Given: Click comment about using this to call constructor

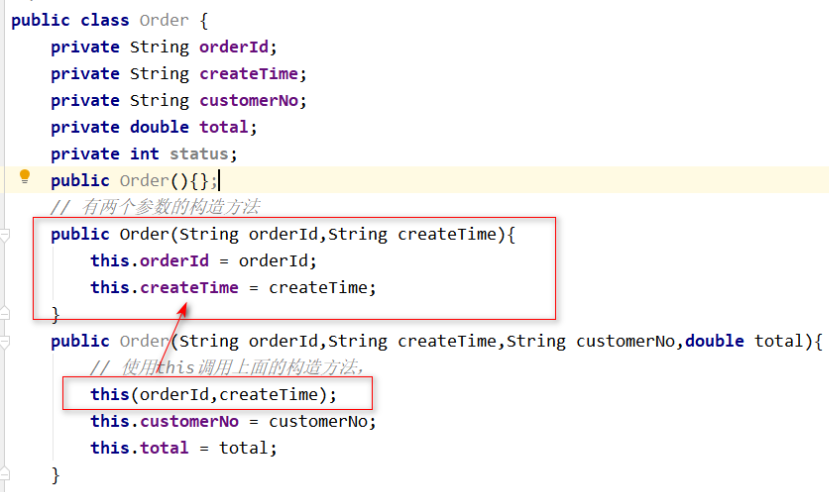Looking at the screenshot, I should (227, 367).
